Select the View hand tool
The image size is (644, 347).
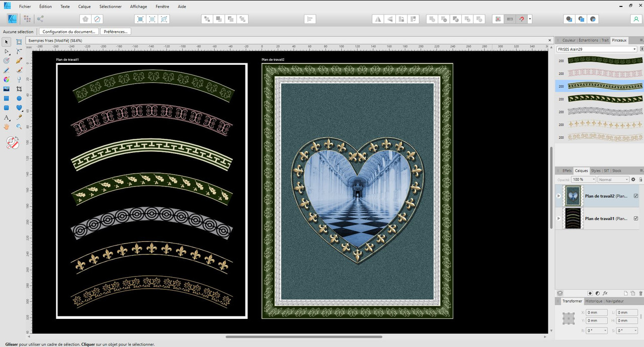[x=7, y=127]
